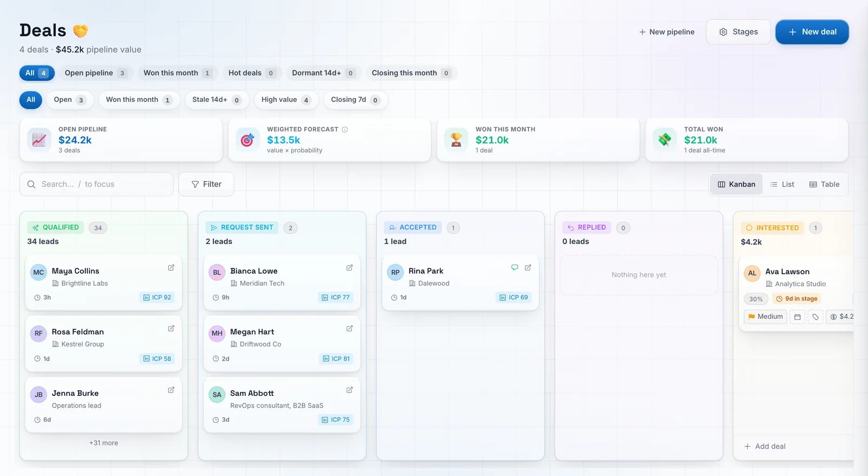The image size is (868, 476).
Task: Select the Closing 7d filter chip
Action: point(355,100)
